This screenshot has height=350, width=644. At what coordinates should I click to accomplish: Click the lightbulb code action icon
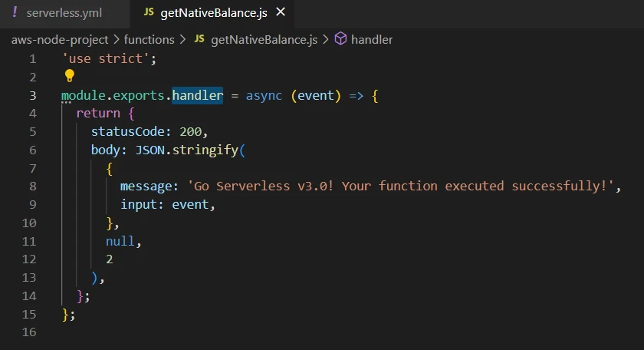point(69,75)
